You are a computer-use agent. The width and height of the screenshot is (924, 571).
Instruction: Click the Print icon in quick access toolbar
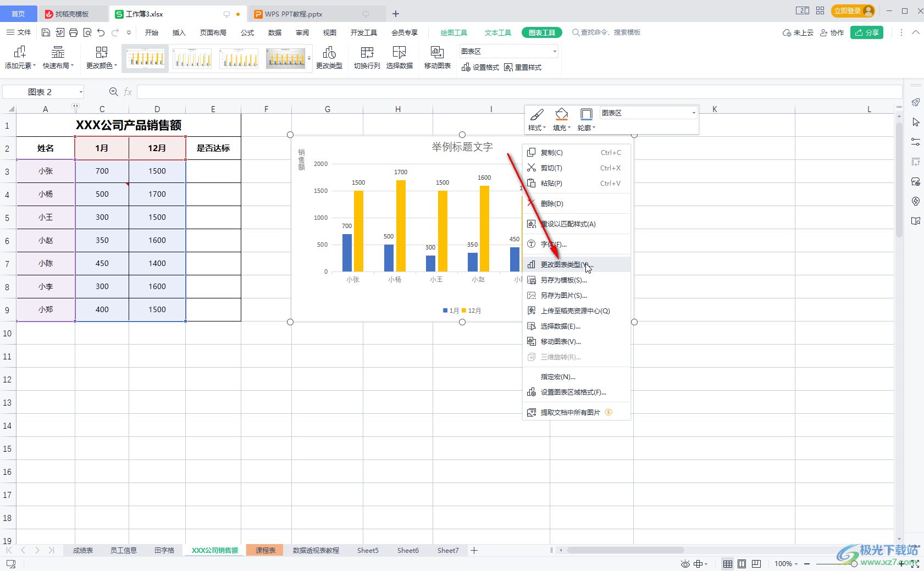point(74,32)
